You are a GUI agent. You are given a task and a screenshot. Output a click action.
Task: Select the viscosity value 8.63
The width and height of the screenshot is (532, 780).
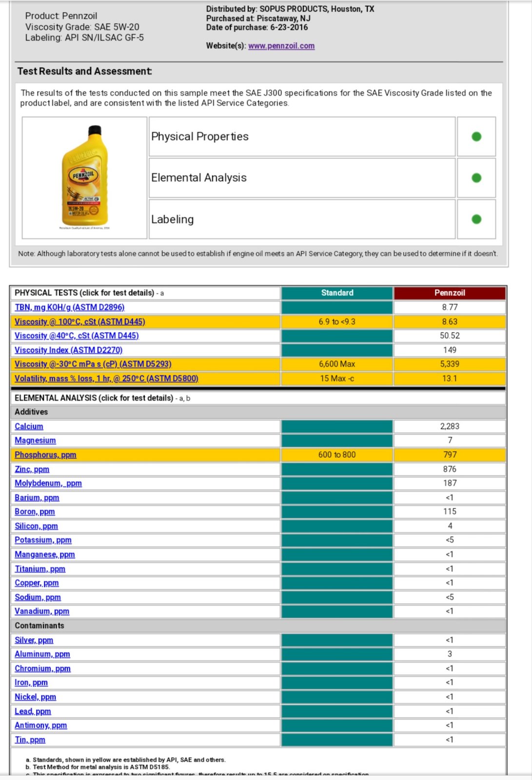[450, 322]
